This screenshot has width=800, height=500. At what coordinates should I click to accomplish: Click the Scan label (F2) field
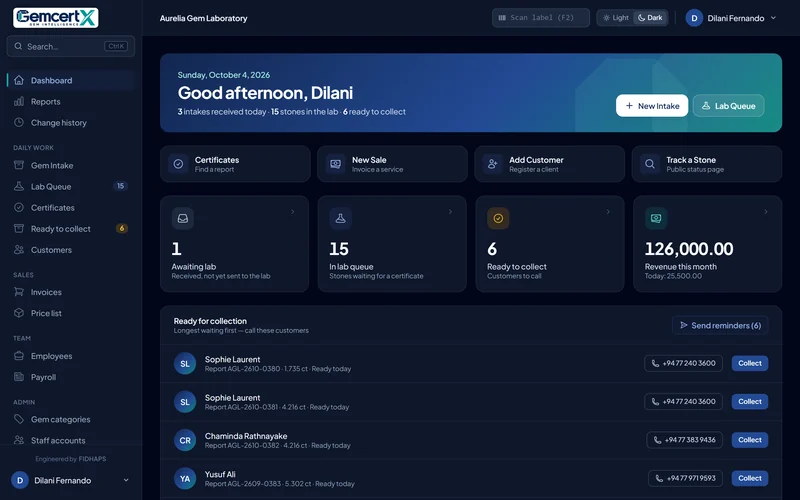click(x=541, y=18)
